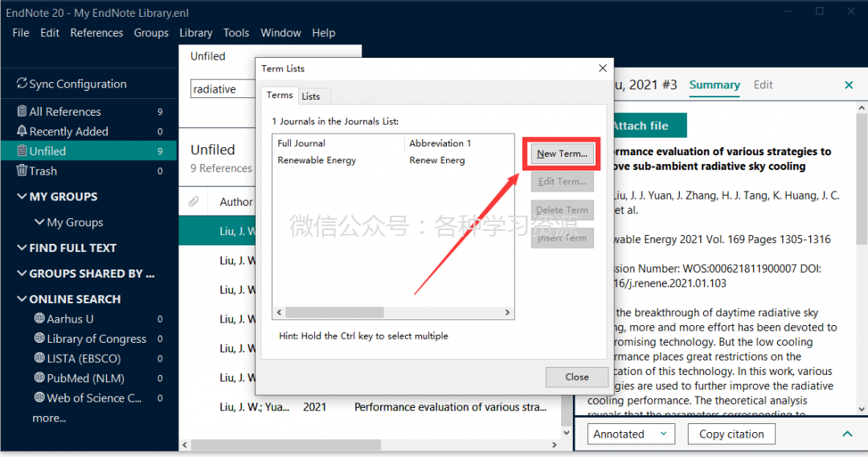The height and width of the screenshot is (457, 868).
Task: Click the reference list horizontal scrollbar
Action: (x=285, y=445)
